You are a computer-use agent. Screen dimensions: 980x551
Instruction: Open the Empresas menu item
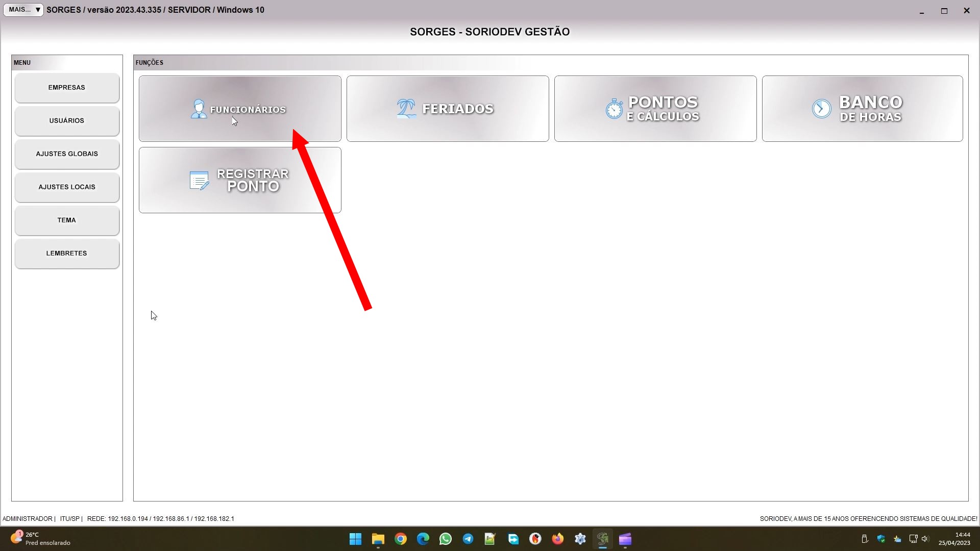click(x=67, y=88)
